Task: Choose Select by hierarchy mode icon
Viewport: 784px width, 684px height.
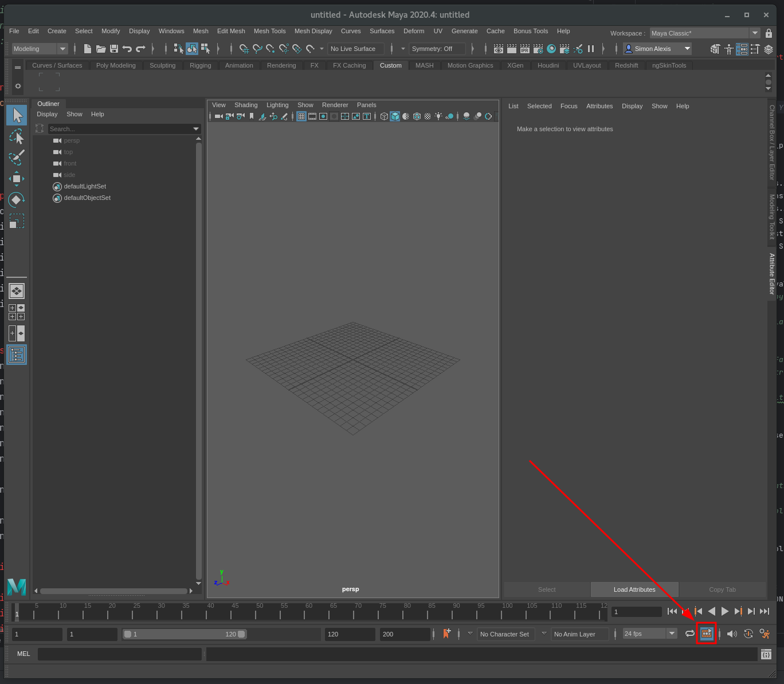Action: tap(178, 49)
